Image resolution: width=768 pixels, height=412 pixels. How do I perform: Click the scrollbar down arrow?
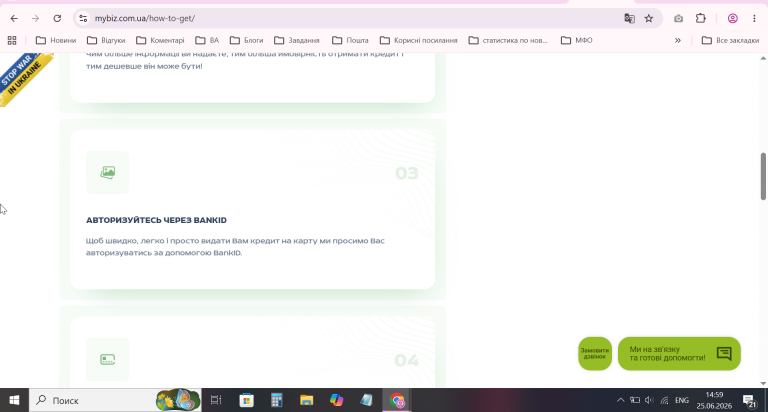[x=763, y=384]
